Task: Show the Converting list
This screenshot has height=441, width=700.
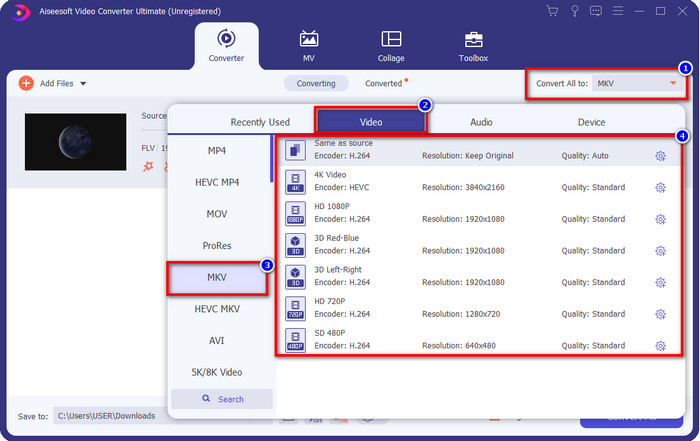Action: coord(316,83)
